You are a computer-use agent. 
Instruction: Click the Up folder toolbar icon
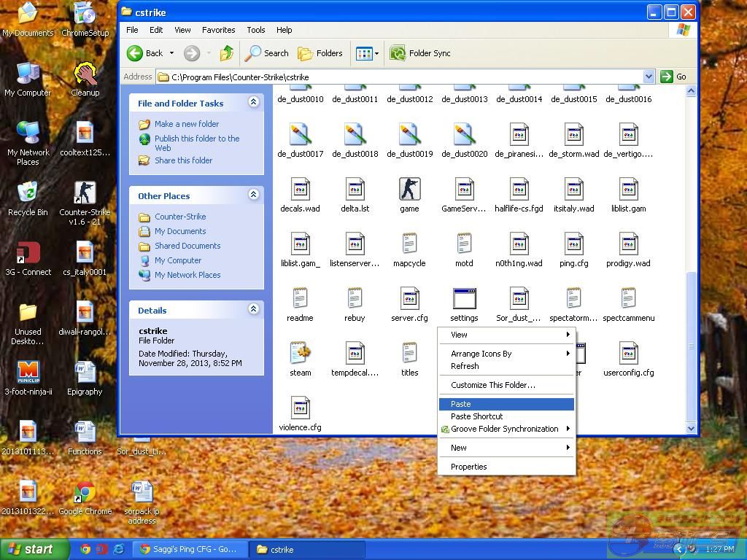(x=227, y=53)
